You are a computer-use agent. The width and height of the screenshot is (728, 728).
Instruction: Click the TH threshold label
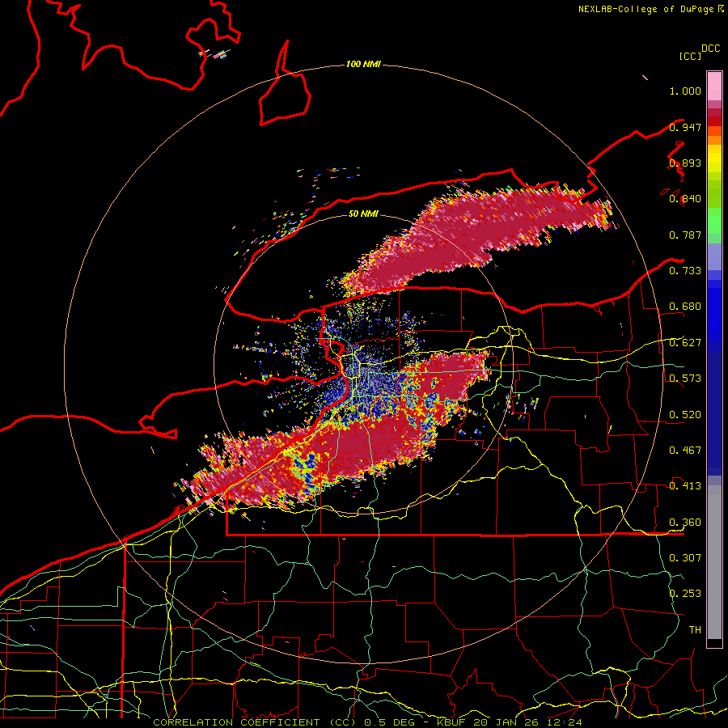pyautogui.click(x=695, y=630)
